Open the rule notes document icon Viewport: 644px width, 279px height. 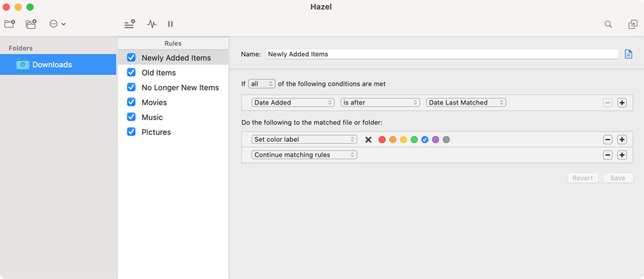pyautogui.click(x=628, y=54)
